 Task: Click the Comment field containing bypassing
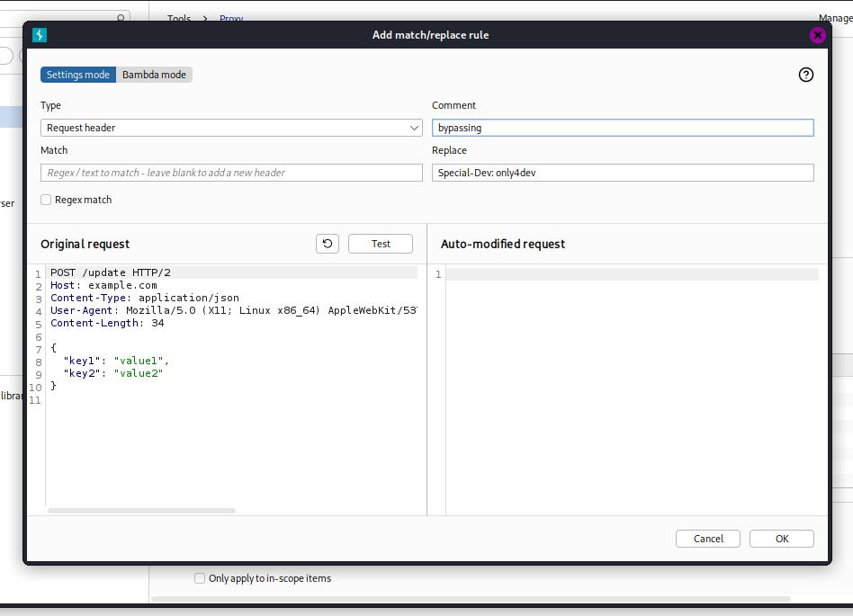coord(623,128)
